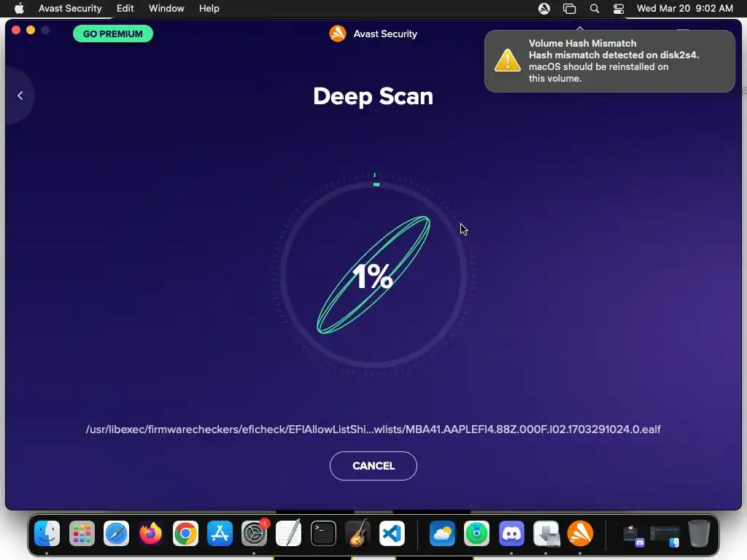Screen dimensions: 747x560
Task: Open System Settings from the Dock
Action: (x=254, y=533)
